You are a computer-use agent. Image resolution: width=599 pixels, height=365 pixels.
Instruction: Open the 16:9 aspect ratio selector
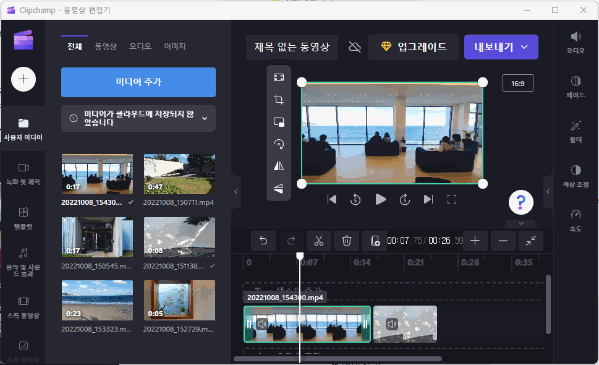point(518,83)
